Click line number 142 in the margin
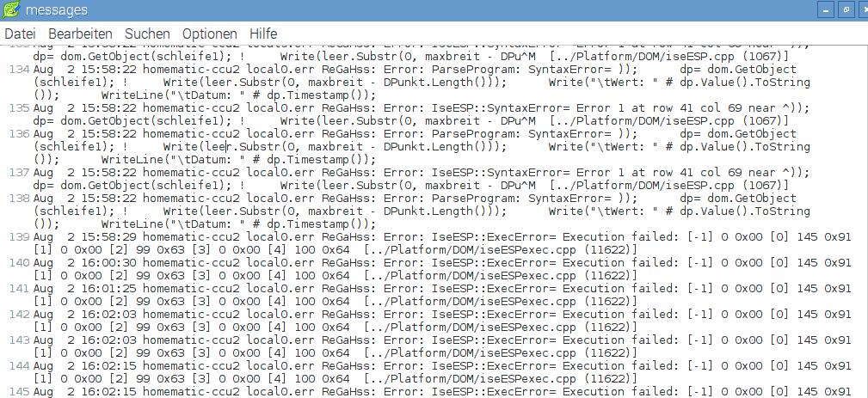Viewport: 868px width, 398px height. 17,315
